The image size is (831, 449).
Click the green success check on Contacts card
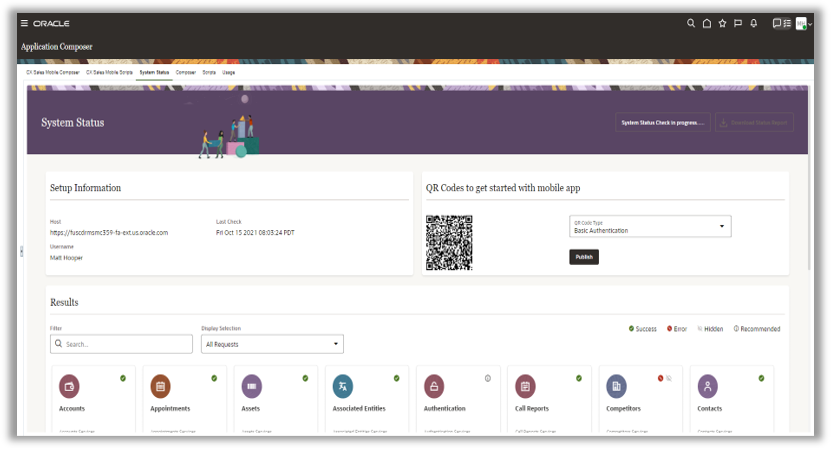tap(761, 378)
